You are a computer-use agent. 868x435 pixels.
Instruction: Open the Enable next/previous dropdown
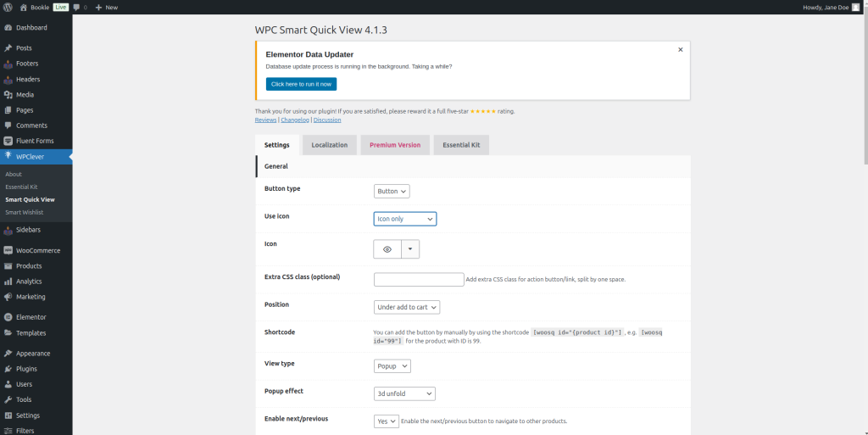pyautogui.click(x=387, y=421)
